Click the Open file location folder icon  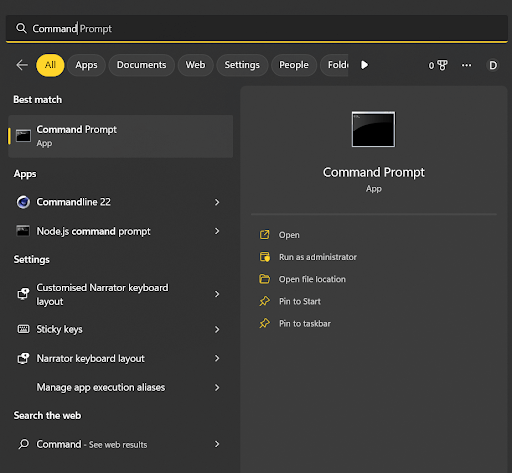pyautogui.click(x=265, y=279)
